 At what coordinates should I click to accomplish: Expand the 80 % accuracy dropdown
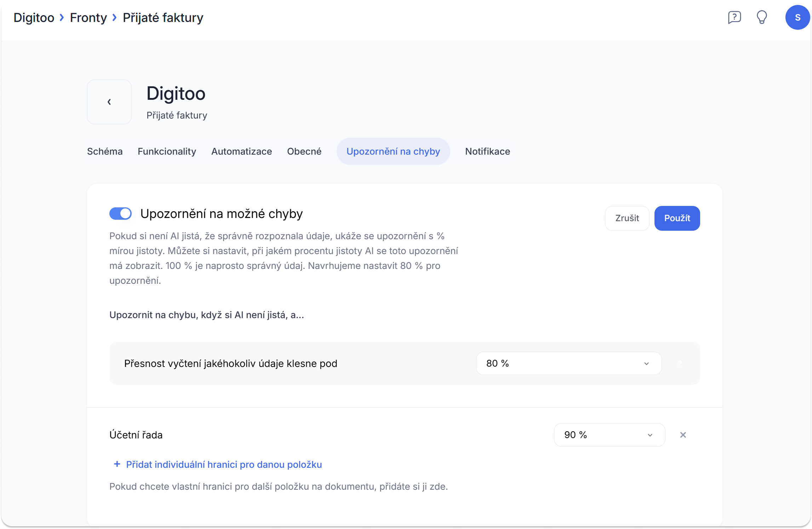[x=568, y=363]
